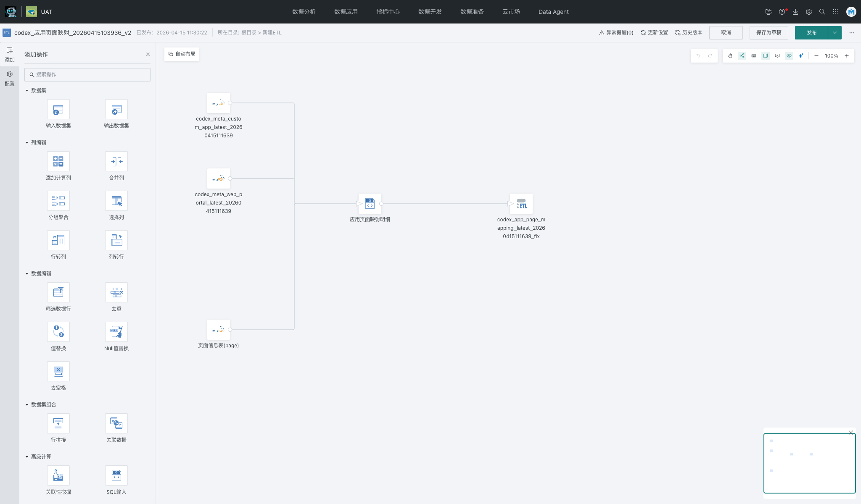Click the 行转列 pivot operation icon

[58, 240]
